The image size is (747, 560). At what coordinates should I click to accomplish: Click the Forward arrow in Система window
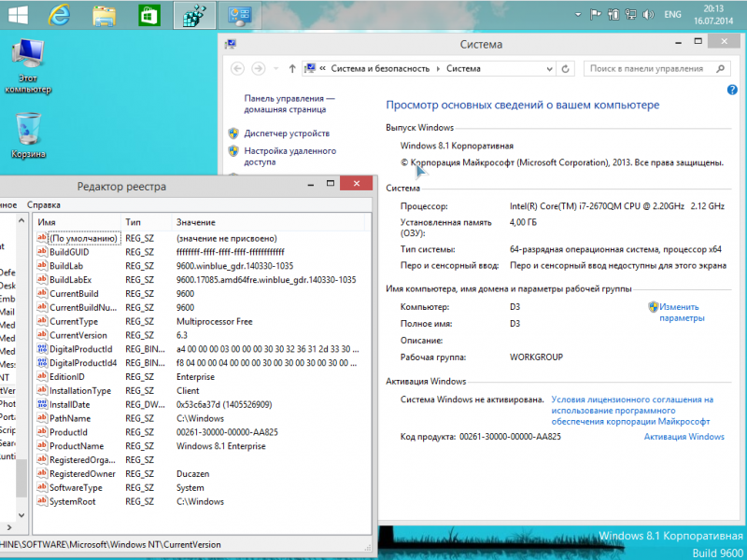pyautogui.click(x=259, y=68)
